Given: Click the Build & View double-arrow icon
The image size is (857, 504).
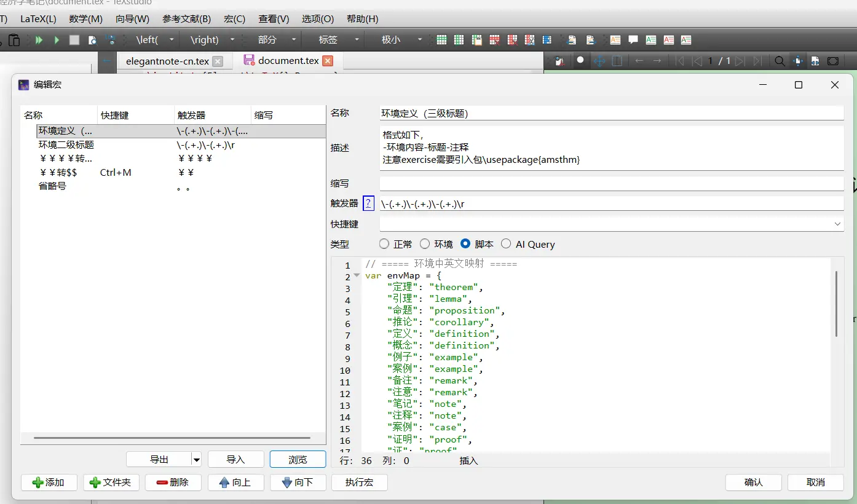Looking at the screenshot, I should point(39,40).
